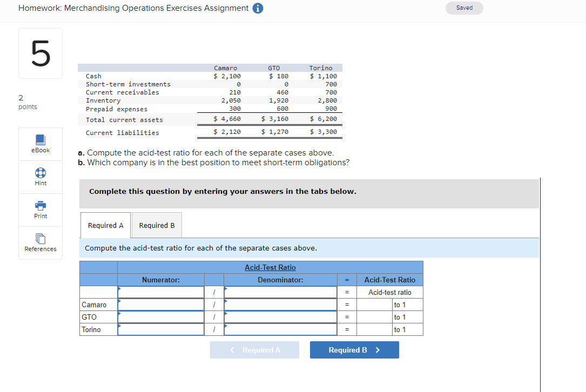Click the Short-term investments row label
Viewport: 586px width, 392px height.
pyautogui.click(x=128, y=84)
